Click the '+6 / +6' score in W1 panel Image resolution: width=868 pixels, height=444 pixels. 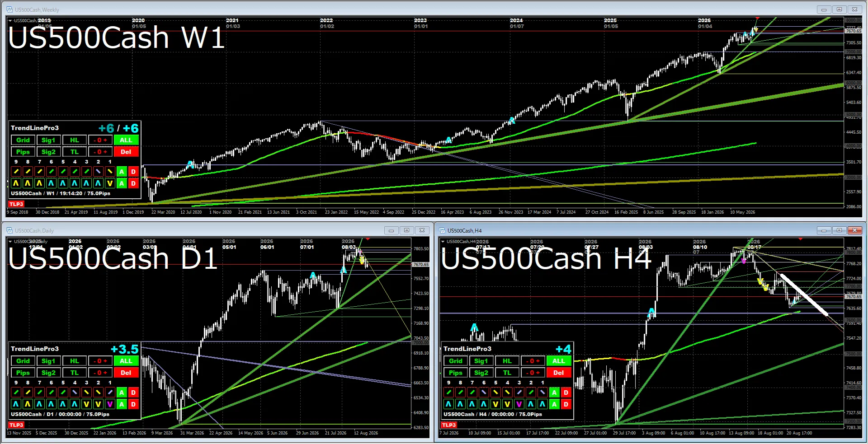pyautogui.click(x=119, y=128)
